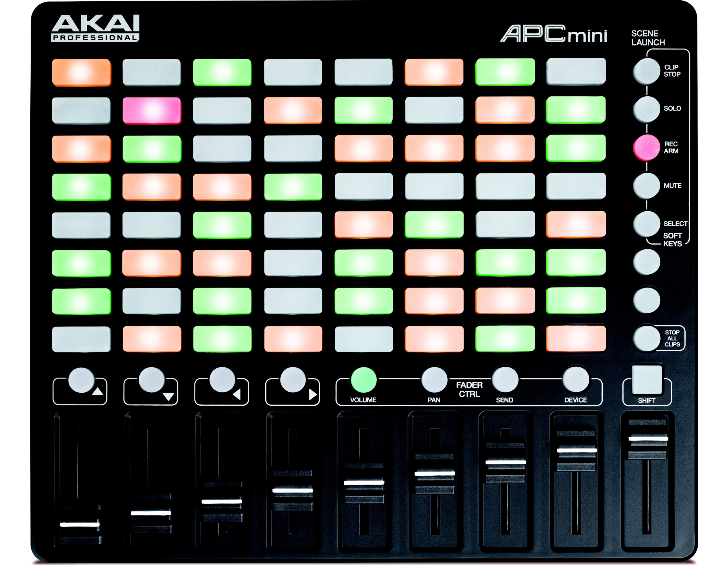
Task: Choose the Select soft key button
Action: (646, 224)
